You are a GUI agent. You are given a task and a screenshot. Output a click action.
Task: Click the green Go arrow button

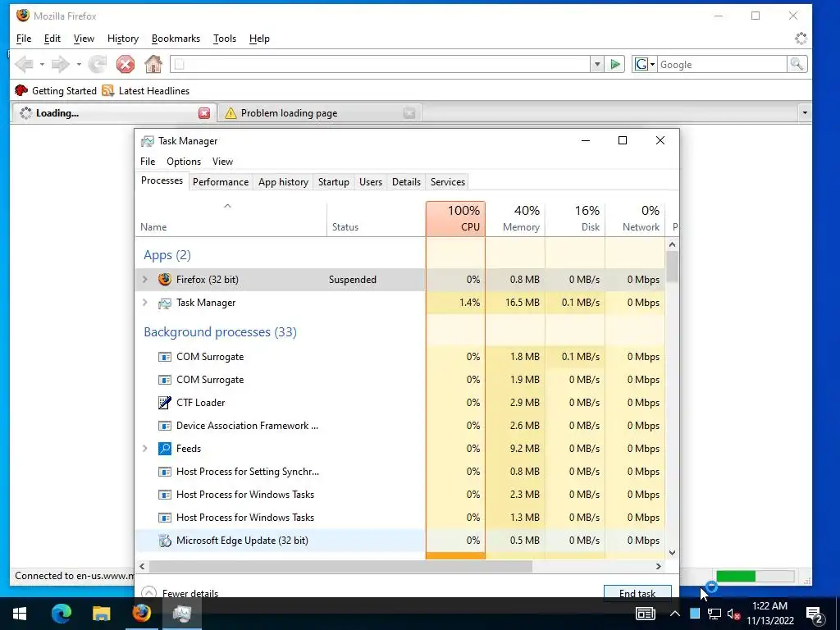[x=615, y=64]
